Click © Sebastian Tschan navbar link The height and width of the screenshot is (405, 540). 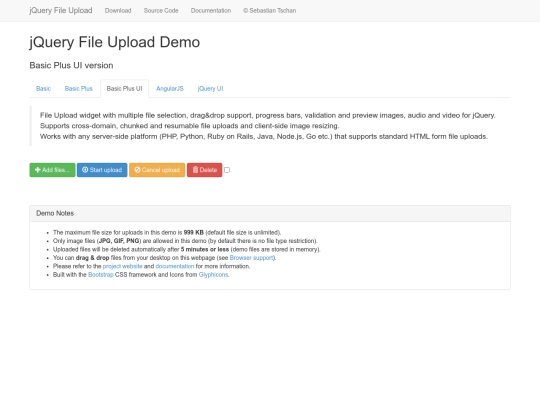[x=270, y=11]
